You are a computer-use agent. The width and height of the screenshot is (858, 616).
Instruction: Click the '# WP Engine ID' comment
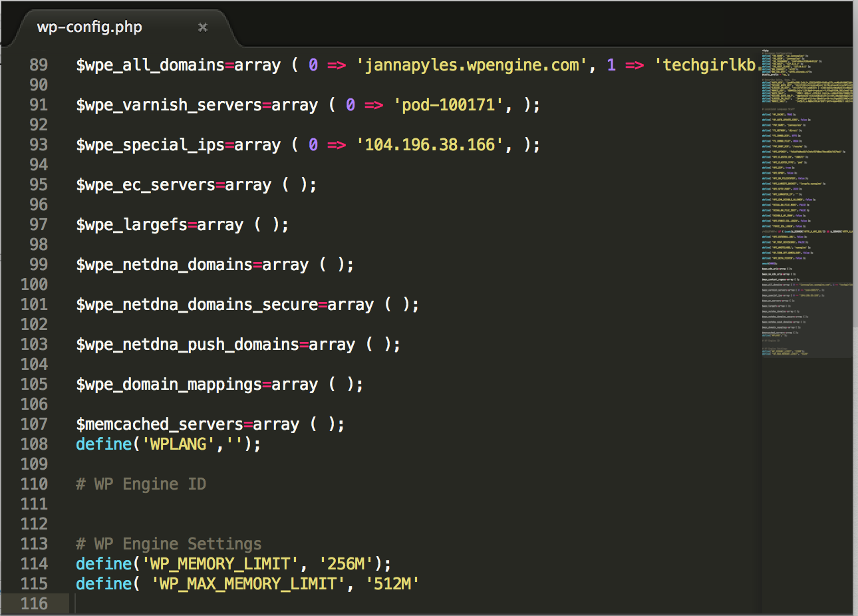[141, 484]
